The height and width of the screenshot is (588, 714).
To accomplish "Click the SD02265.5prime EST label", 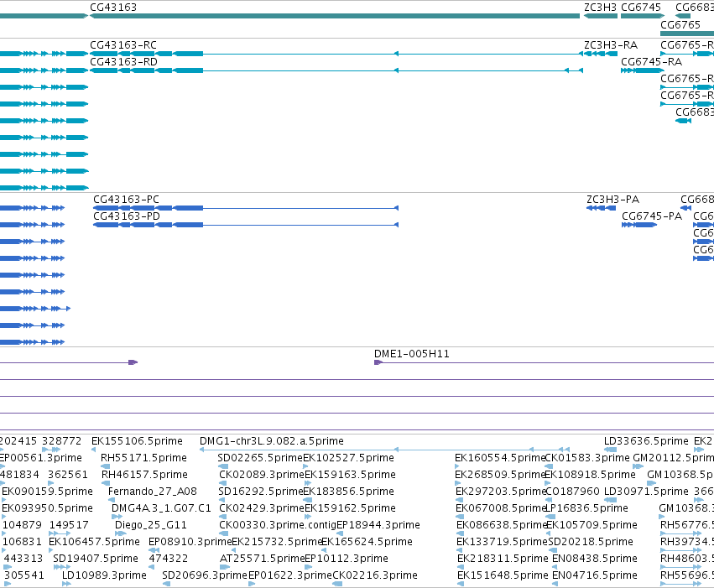I will pos(260,458).
